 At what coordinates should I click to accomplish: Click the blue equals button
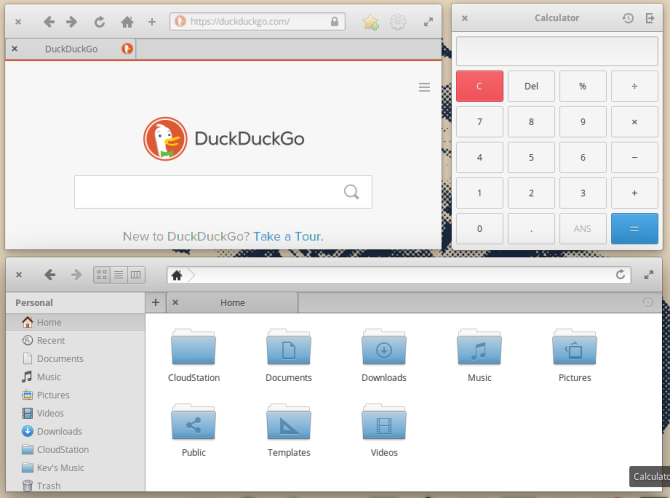tap(634, 229)
